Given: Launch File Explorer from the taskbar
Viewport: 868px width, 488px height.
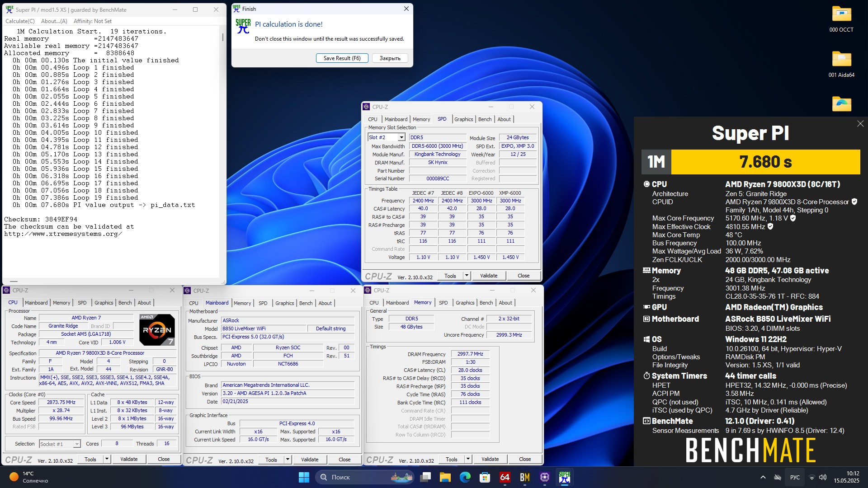Looking at the screenshot, I should point(445,477).
